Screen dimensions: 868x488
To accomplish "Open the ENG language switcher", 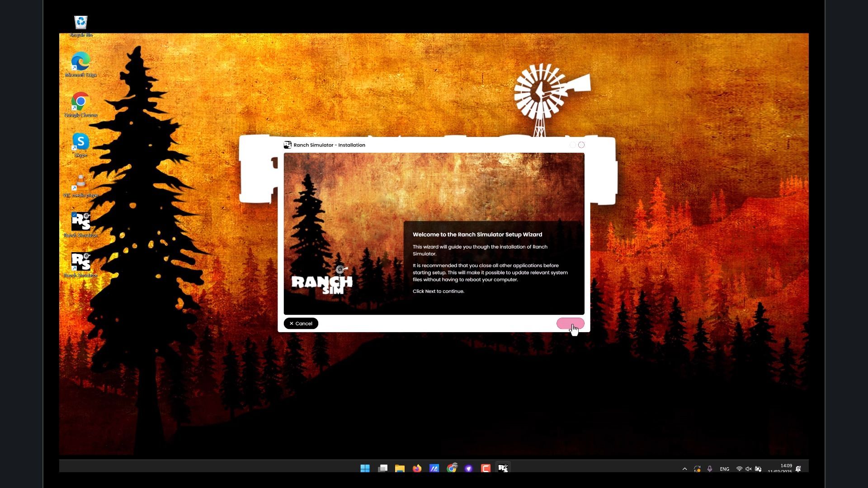I will (x=724, y=469).
